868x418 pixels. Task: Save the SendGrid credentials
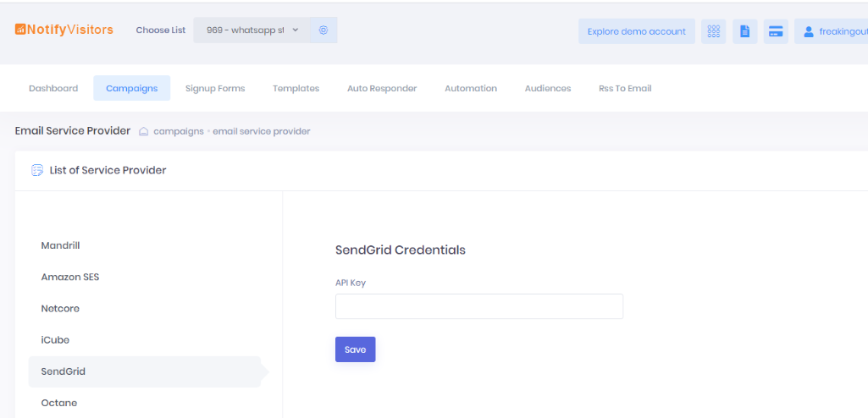click(356, 349)
